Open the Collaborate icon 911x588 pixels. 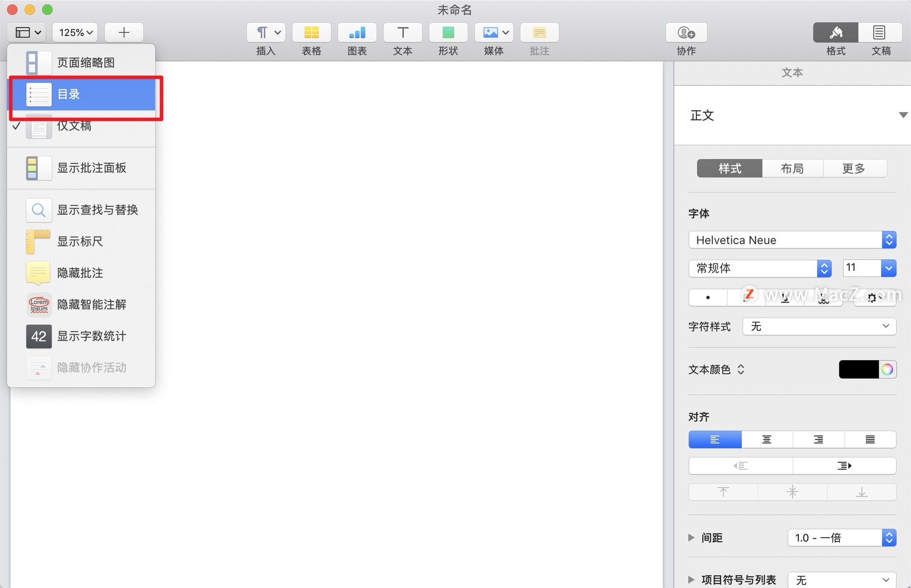point(686,32)
